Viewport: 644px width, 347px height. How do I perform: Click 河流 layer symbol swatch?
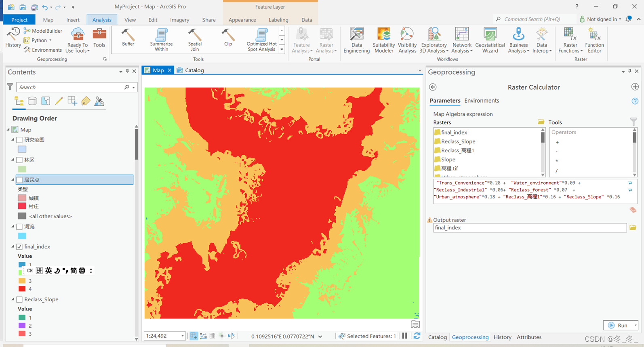point(22,236)
